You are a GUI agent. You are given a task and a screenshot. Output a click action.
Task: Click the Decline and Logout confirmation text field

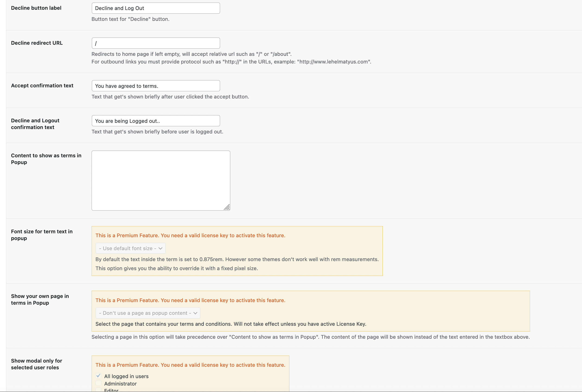pos(155,121)
